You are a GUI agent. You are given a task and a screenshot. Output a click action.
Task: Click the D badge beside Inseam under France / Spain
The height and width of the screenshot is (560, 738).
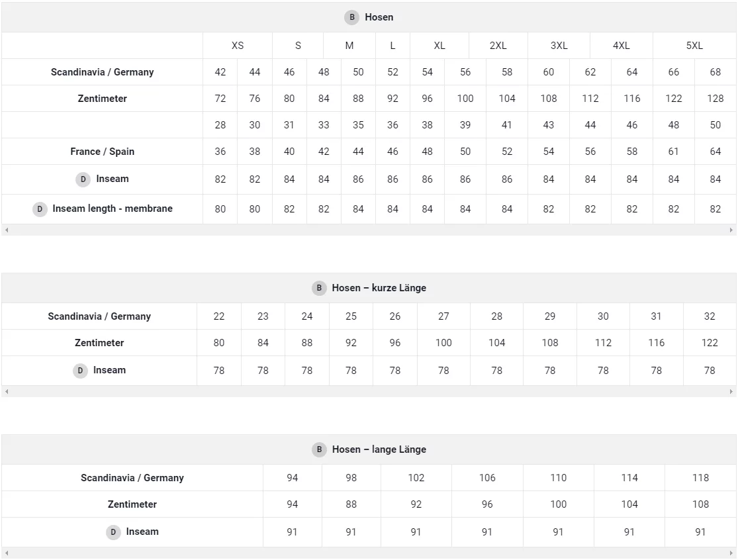(x=83, y=179)
